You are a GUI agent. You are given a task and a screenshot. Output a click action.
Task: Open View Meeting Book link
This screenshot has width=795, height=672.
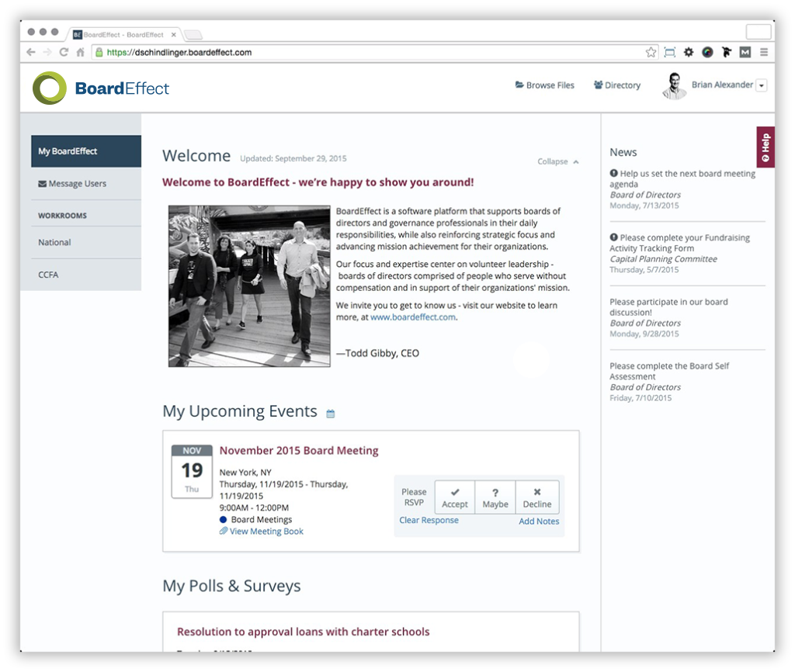click(x=266, y=532)
